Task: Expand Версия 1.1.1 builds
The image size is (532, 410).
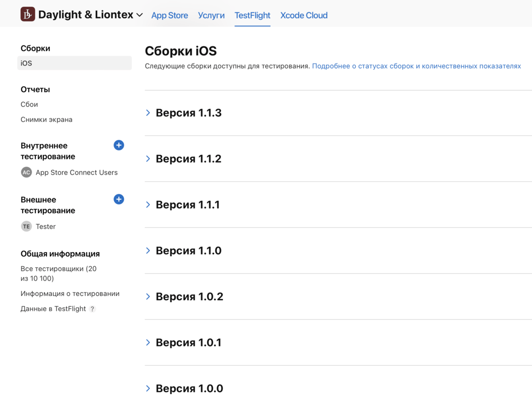Action: (148, 205)
